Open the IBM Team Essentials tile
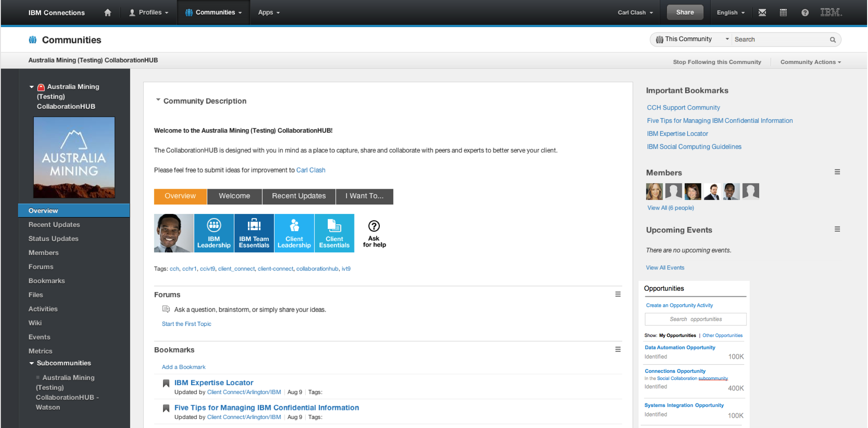868x428 pixels. coord(254,233)
